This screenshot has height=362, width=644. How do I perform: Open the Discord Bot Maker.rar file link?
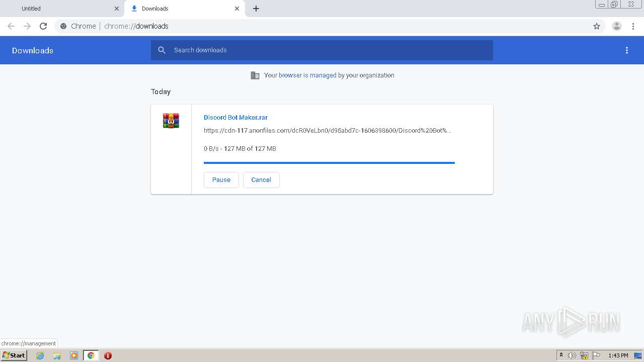click(x=235, y=117)
